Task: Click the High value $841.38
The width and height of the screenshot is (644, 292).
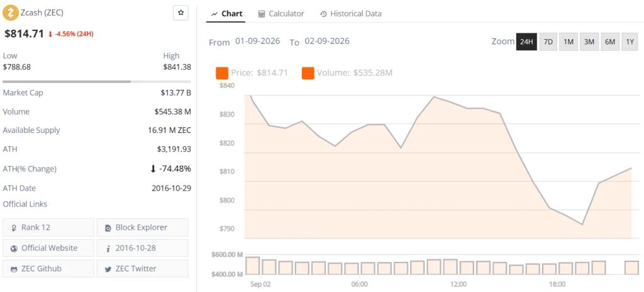Action: tap(177, 67)
